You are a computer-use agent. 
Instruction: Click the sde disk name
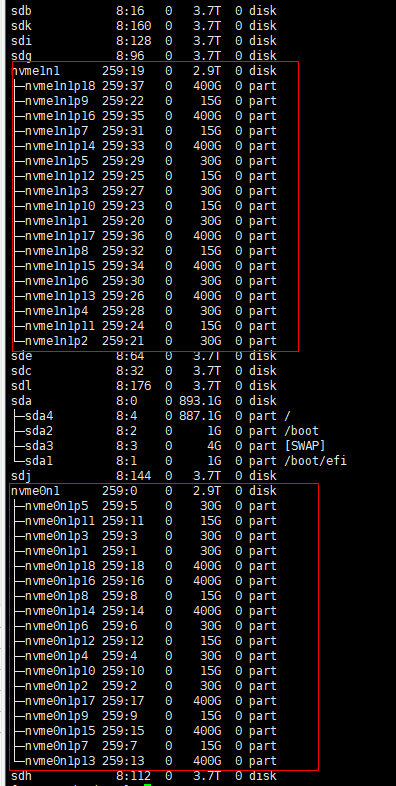click(21, 356)
